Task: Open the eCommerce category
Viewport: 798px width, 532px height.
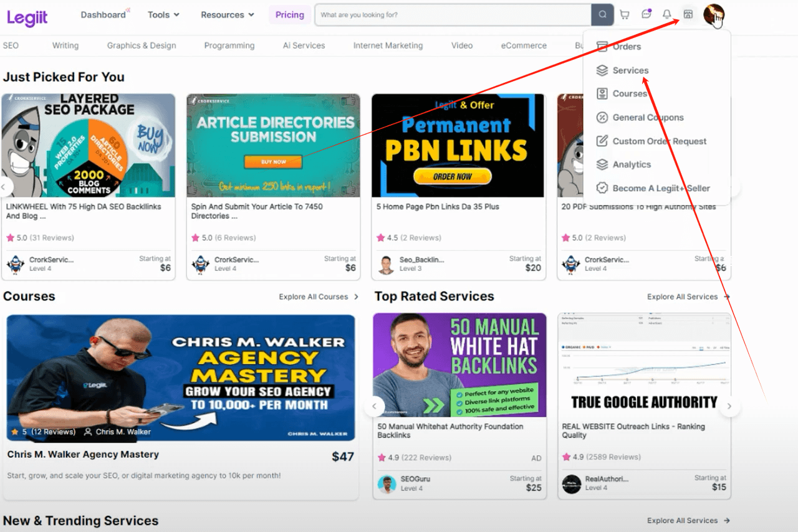Action: point(524,45)
